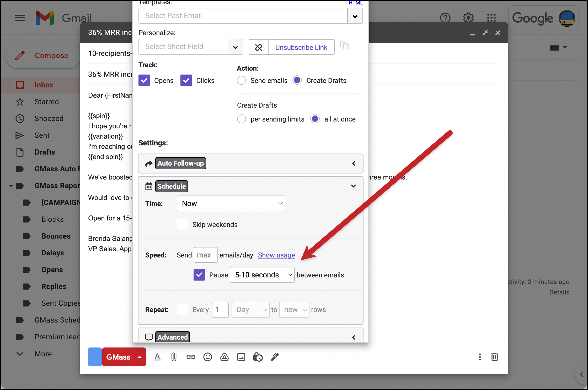
Task: Open the Replies label
Action: click(54, 287)
